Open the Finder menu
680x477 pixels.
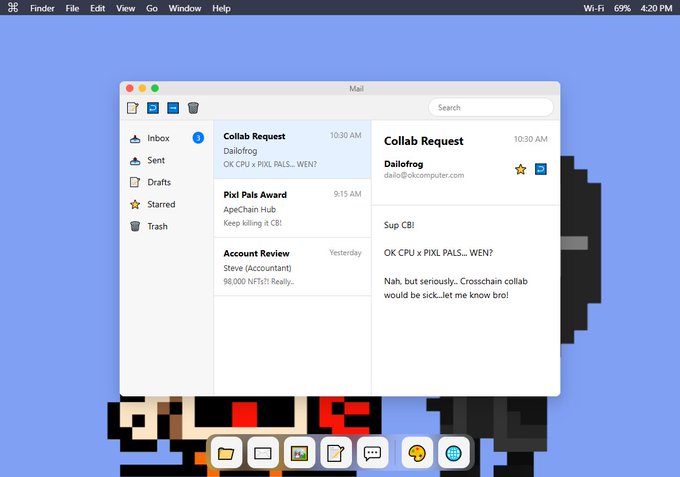point(42,8)
